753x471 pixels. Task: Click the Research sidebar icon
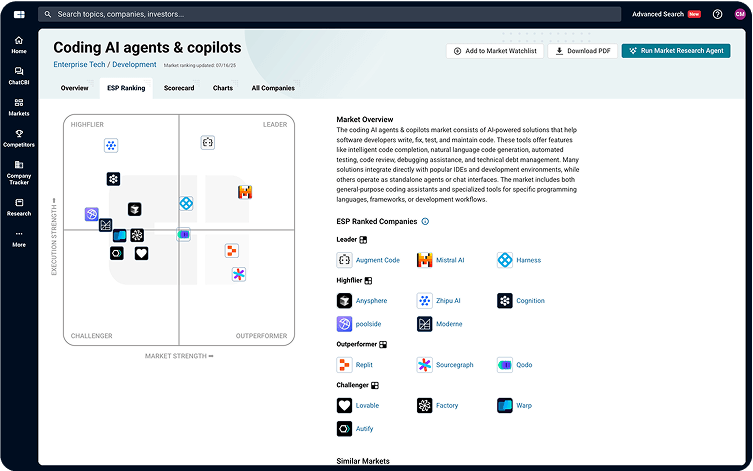[x=19, y=207]
